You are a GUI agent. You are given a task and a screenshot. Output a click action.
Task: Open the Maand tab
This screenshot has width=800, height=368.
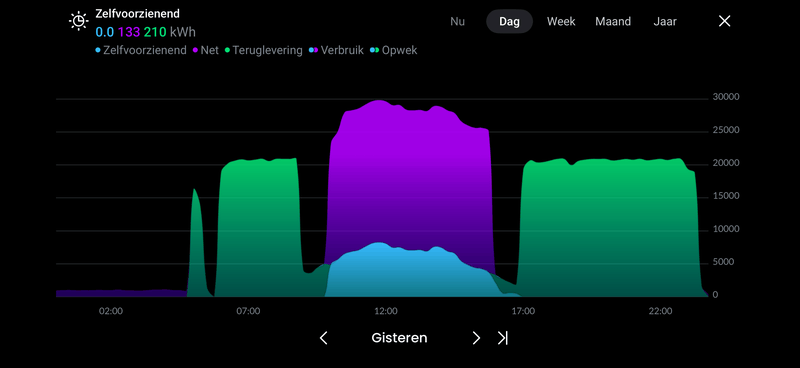click(613, 21)
